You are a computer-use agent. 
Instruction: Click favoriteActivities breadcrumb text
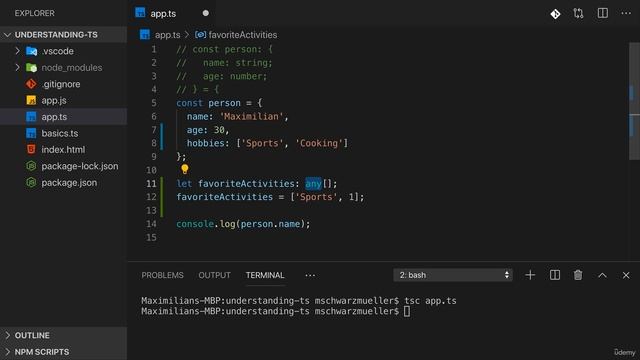coord(243,35)
